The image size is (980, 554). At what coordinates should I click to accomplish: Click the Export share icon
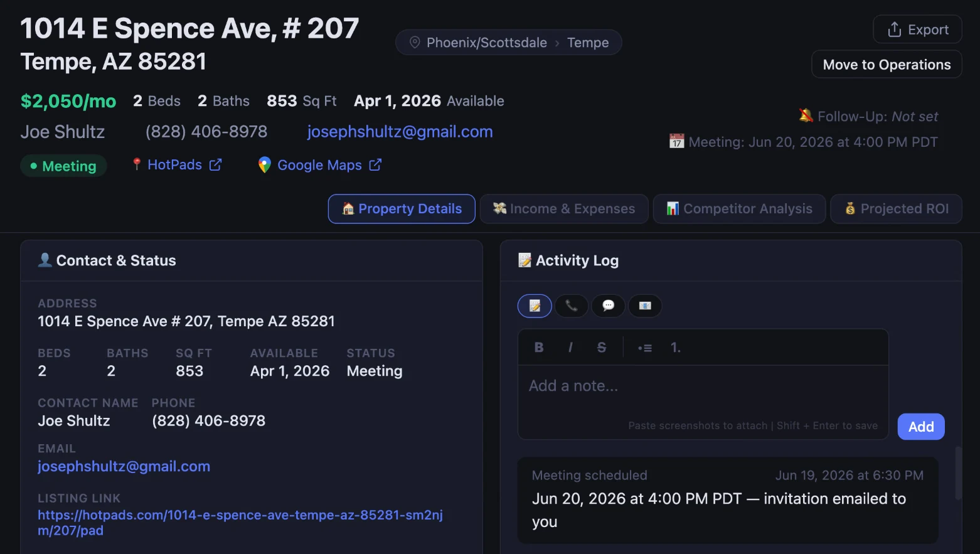895,29
